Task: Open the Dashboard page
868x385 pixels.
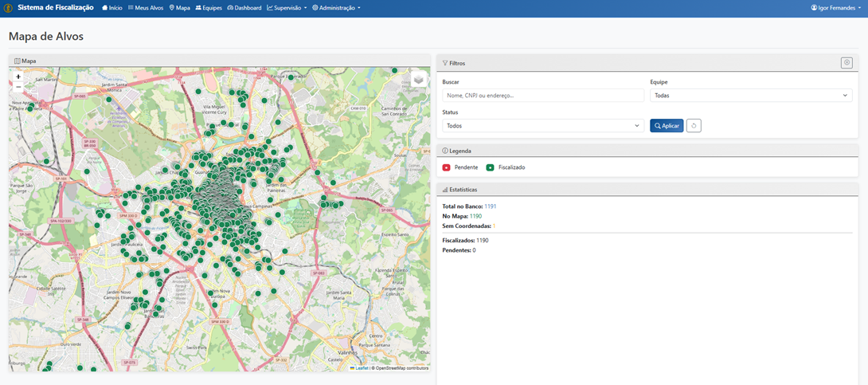Action: click(x=244, y=8)
